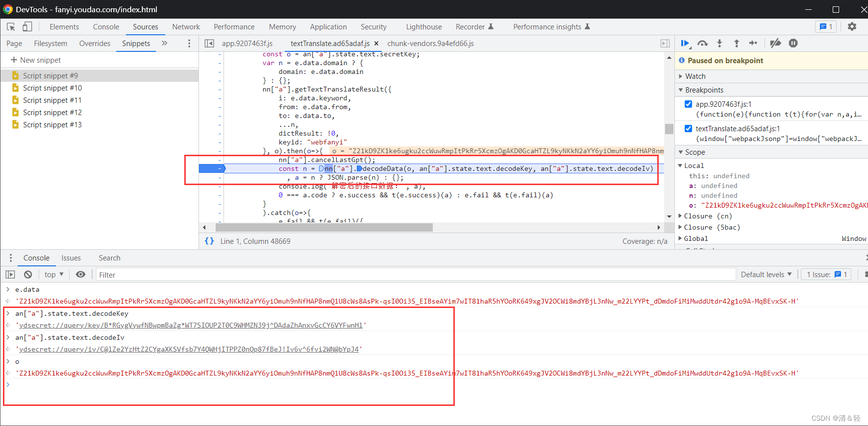Click the source editor vertical scrollbar thumb

(669, 129)
